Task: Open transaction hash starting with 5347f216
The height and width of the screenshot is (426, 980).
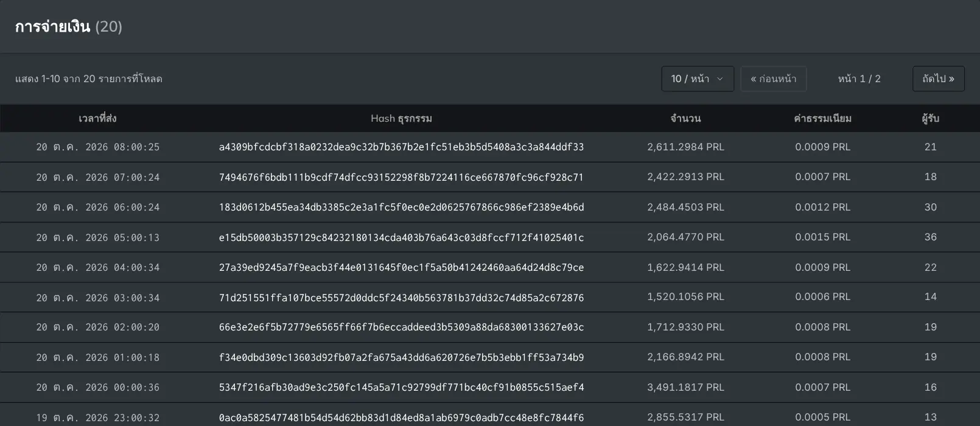Action: tap(402, 387)
